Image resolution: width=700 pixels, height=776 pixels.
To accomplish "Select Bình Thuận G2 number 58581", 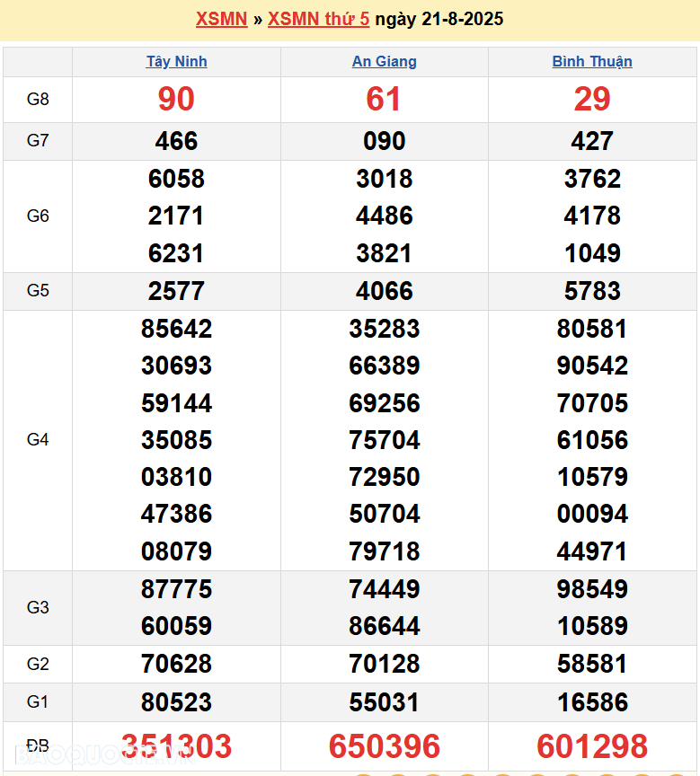I will click(592, 665).
